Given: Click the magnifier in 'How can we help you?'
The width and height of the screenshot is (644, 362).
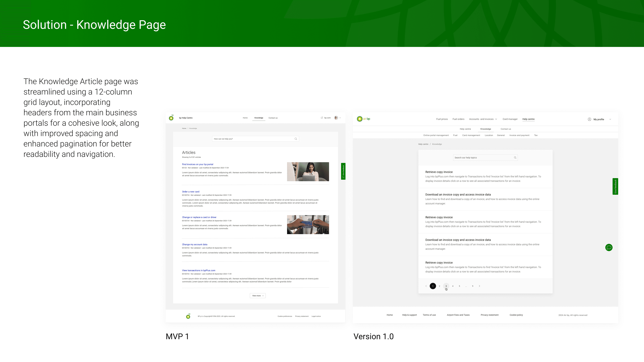Looking at the screenshot, I should tap(296, 139).
